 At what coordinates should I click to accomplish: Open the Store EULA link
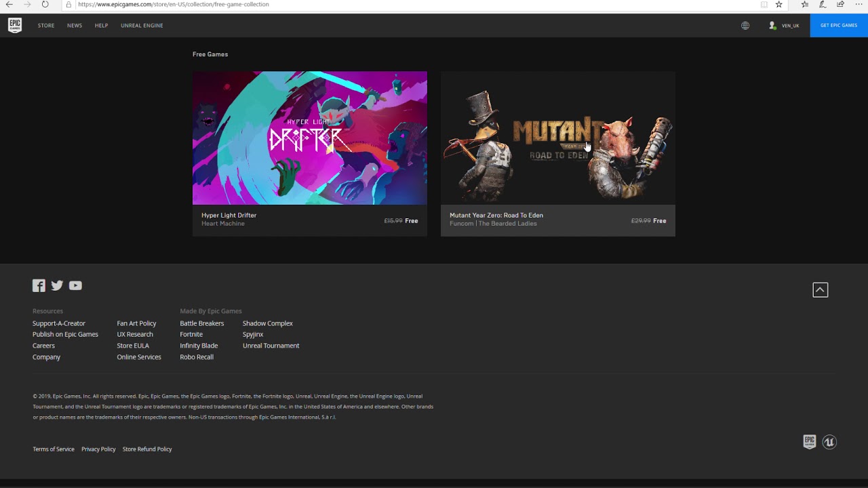pos(133,346)
